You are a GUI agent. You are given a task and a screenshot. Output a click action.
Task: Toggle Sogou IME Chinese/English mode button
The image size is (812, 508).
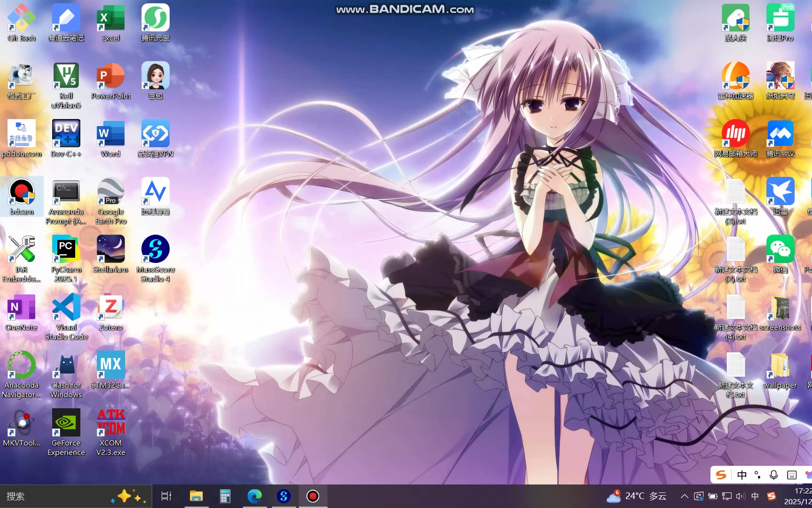[x=742, y=475]
